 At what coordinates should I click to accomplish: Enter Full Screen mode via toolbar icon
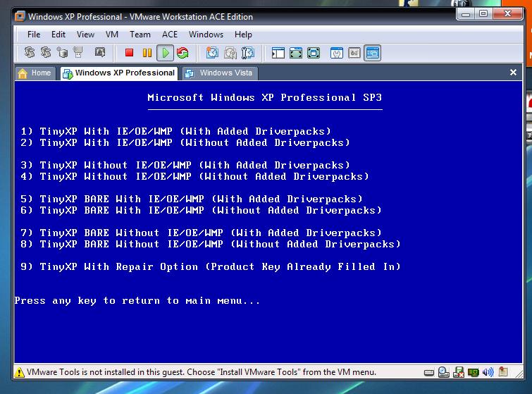314,53
